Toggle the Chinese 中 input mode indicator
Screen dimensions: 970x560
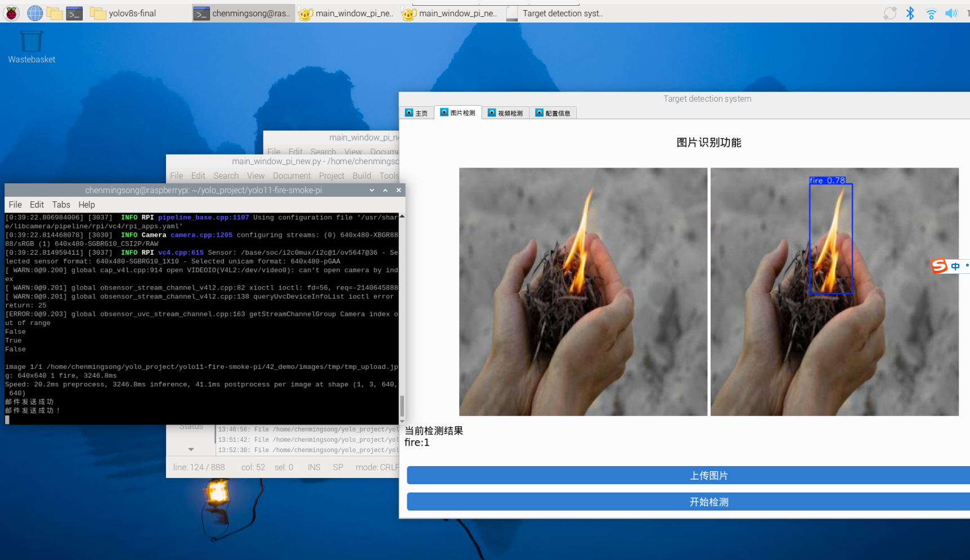(955, 266)
